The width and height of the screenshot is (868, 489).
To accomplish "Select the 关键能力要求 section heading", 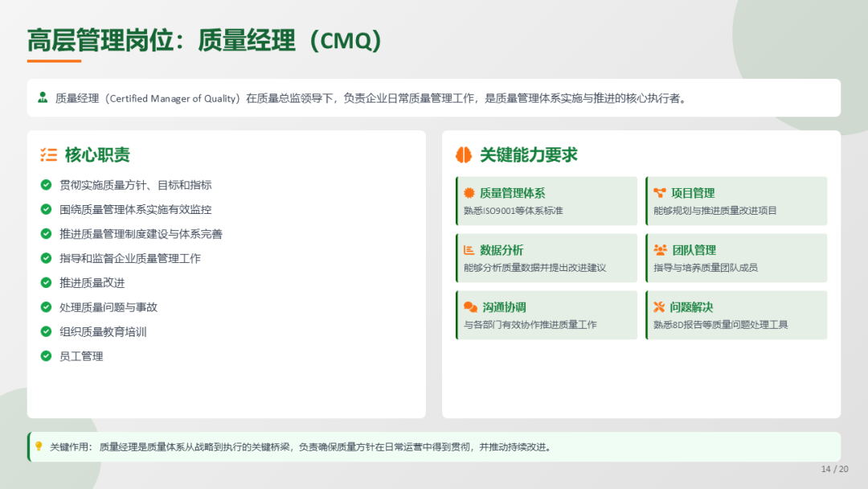I will [528, 155].
